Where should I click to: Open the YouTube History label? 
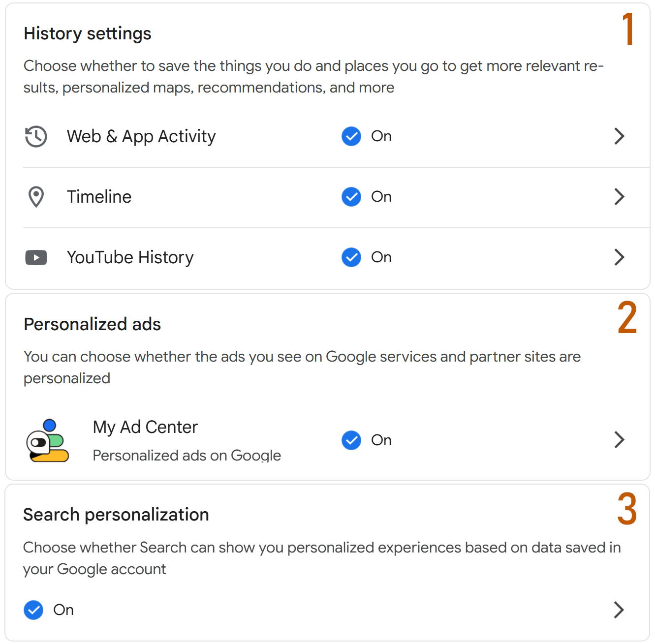point(130,258)
